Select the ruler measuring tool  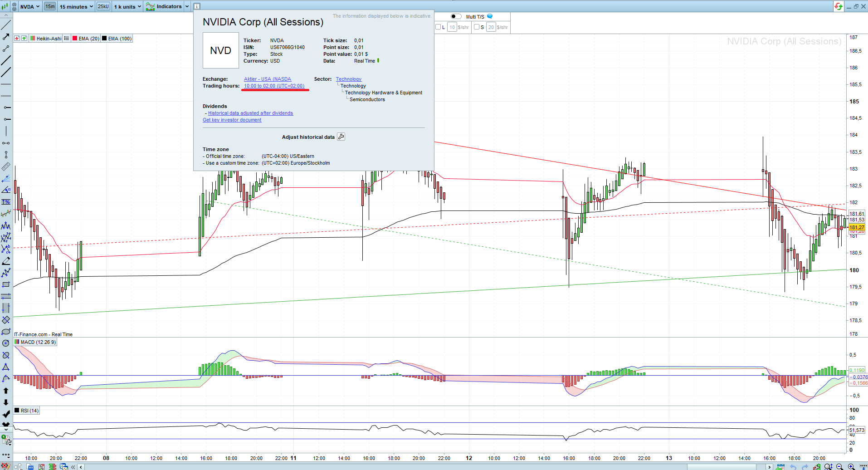tap(6, 166)
